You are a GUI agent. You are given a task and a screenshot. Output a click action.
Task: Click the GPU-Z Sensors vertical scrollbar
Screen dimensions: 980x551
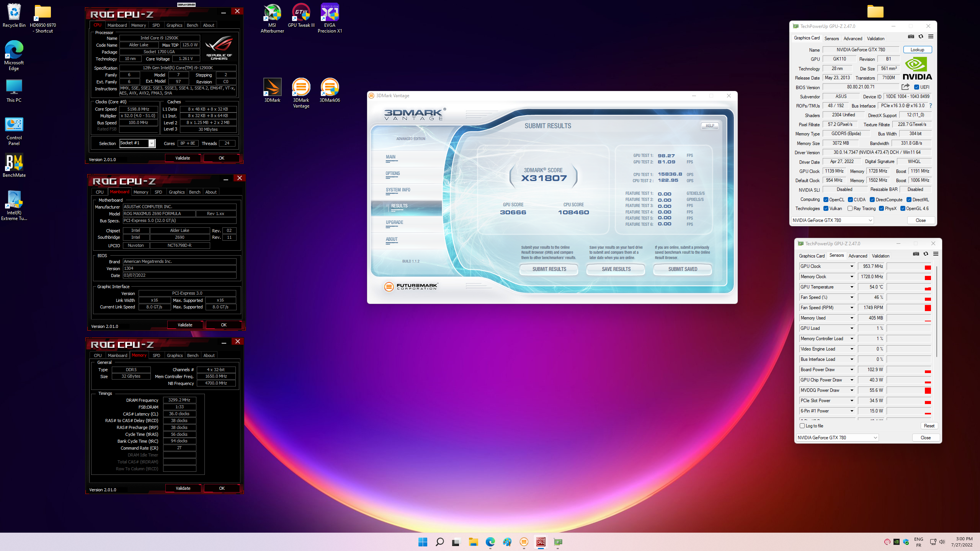click(937, 312)
